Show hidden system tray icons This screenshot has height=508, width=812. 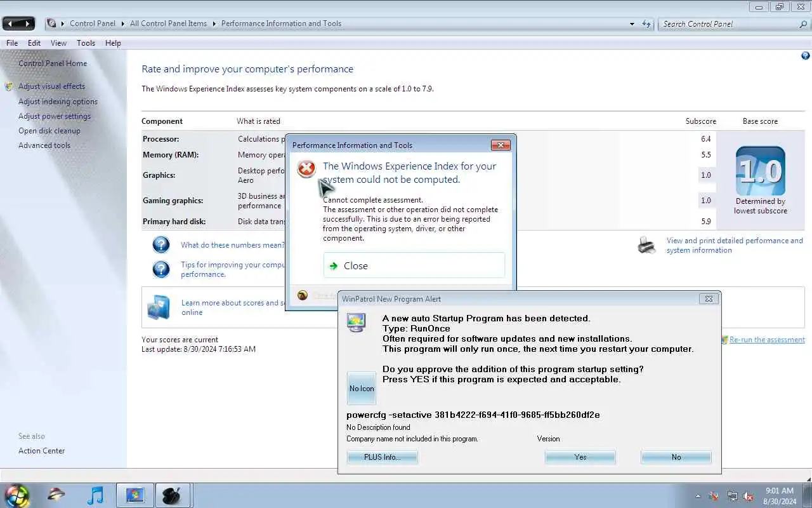(x=698, y=496)
